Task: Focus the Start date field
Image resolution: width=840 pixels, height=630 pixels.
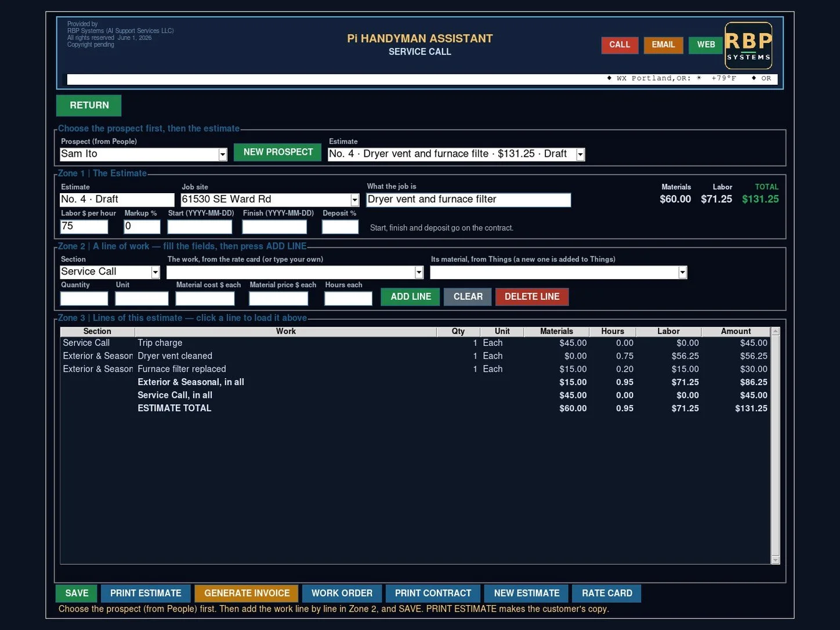Action: (x=200, y=226)
